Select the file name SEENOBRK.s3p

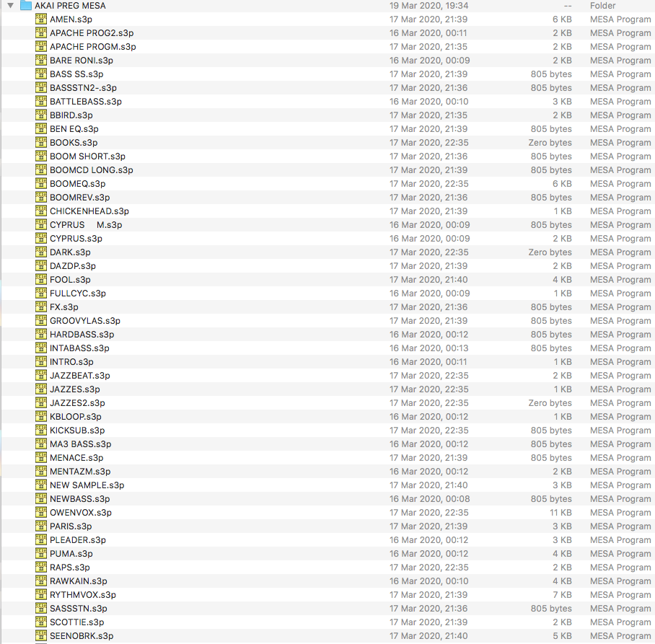click(x=82, y=636)
